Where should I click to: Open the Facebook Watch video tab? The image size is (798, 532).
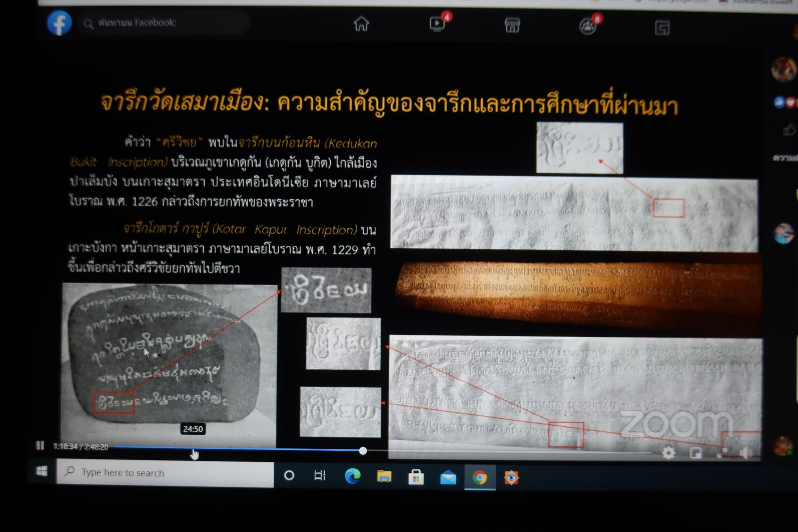[438, 24]
